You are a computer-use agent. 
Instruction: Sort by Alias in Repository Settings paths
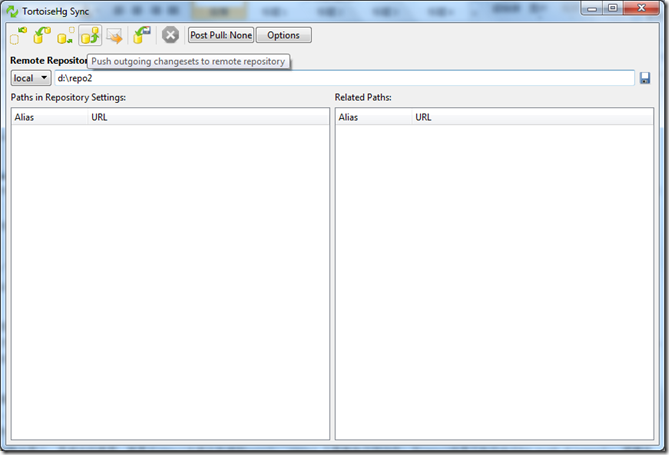pos(49,117)
